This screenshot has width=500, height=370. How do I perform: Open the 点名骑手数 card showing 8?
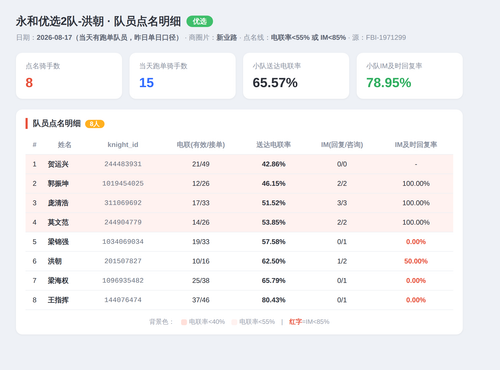point(69,76)
